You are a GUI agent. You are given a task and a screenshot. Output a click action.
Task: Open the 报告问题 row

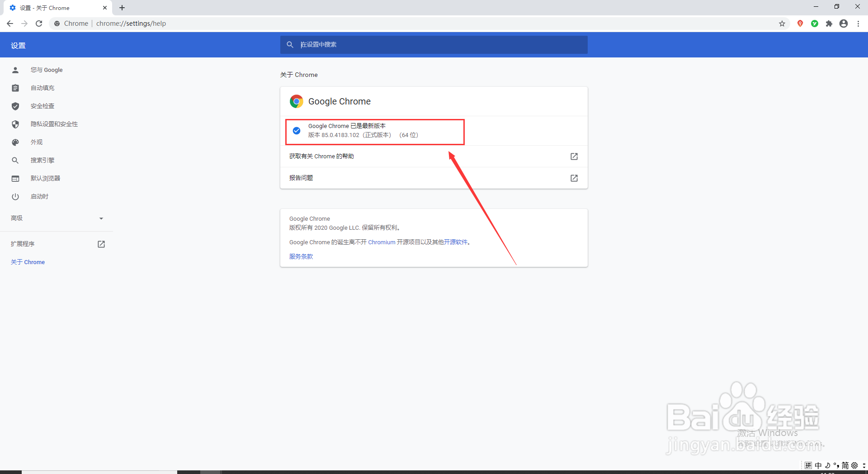coord(434,178)
